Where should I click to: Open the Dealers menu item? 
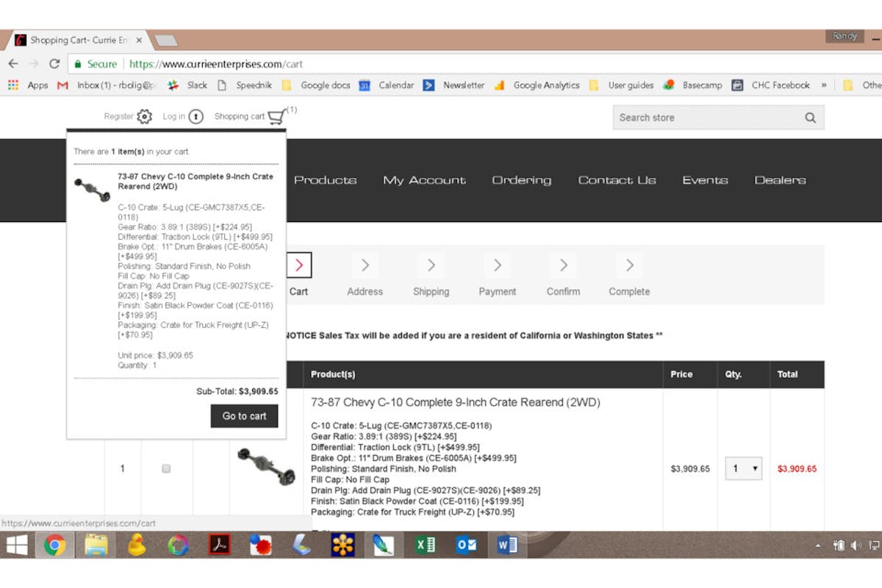(780, 180)
